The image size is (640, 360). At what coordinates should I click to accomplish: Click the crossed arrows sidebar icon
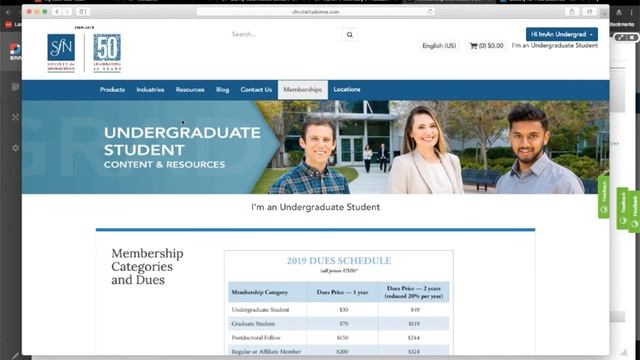click(x=16, y=118)
